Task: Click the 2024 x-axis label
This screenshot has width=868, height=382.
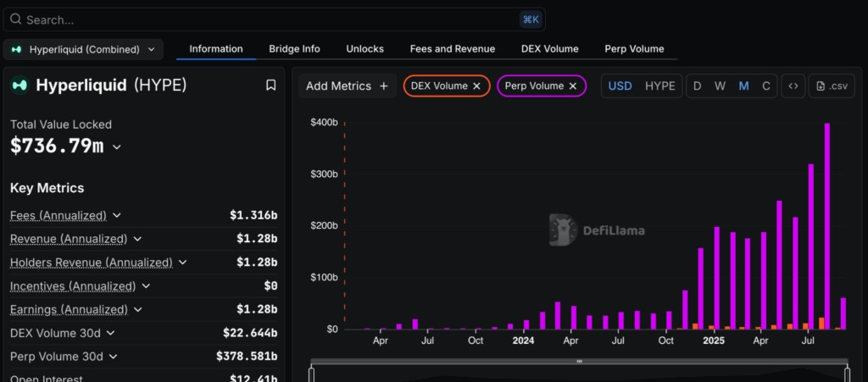Action: tap(523, 340)
